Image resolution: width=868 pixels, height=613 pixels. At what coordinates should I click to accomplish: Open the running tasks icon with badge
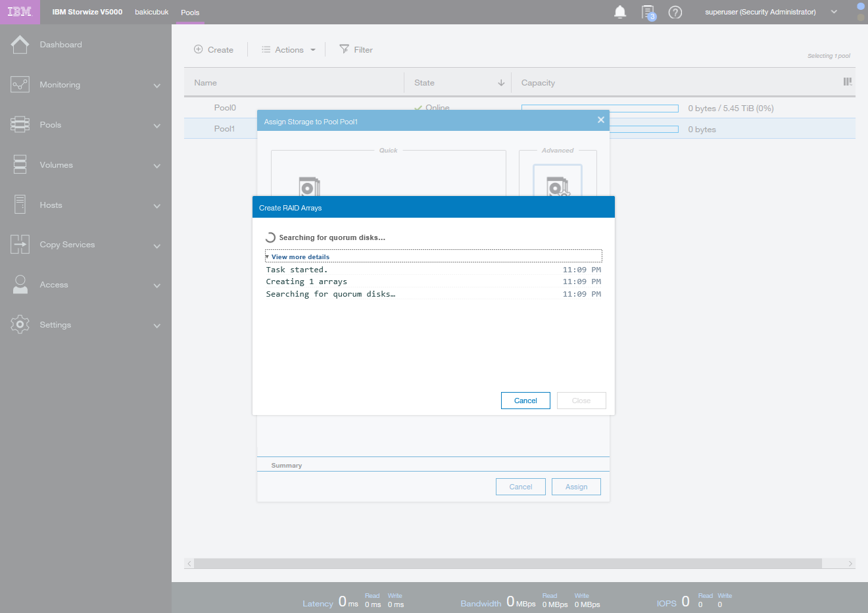(648, 12)
